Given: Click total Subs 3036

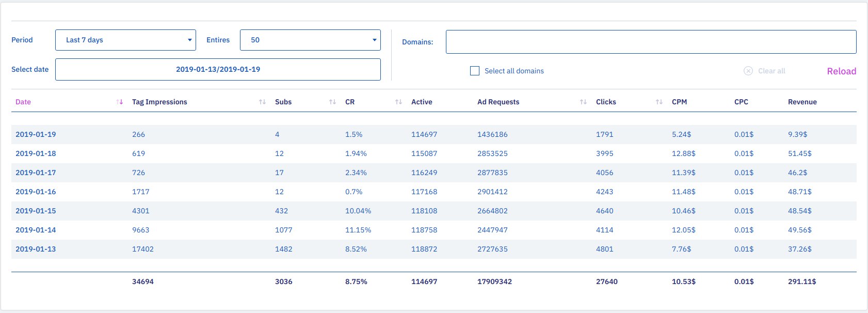Looking at the screenshot, I should [x=284, y=281].
